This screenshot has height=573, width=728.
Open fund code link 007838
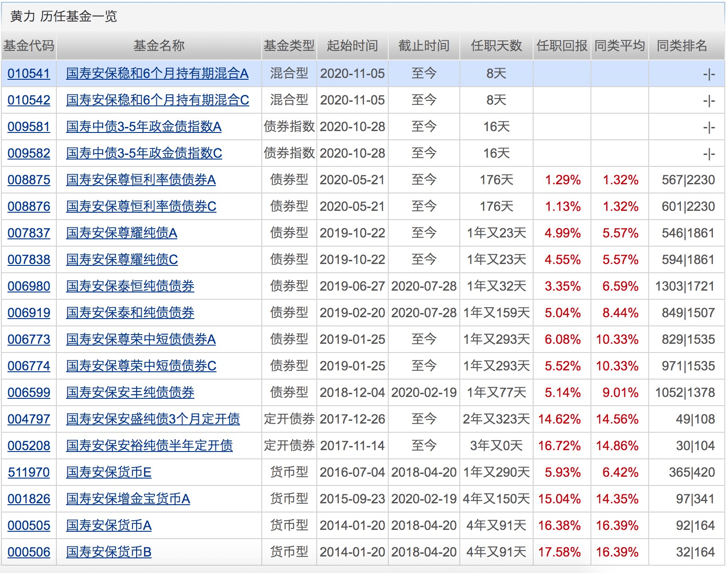point(28,259)
